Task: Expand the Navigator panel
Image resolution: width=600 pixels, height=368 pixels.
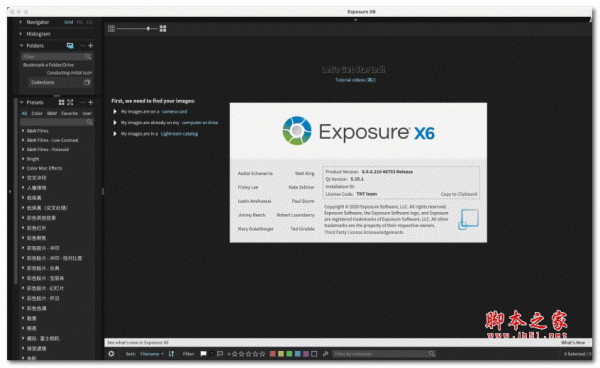Action: pyautogui.click(x=21, y=22)
